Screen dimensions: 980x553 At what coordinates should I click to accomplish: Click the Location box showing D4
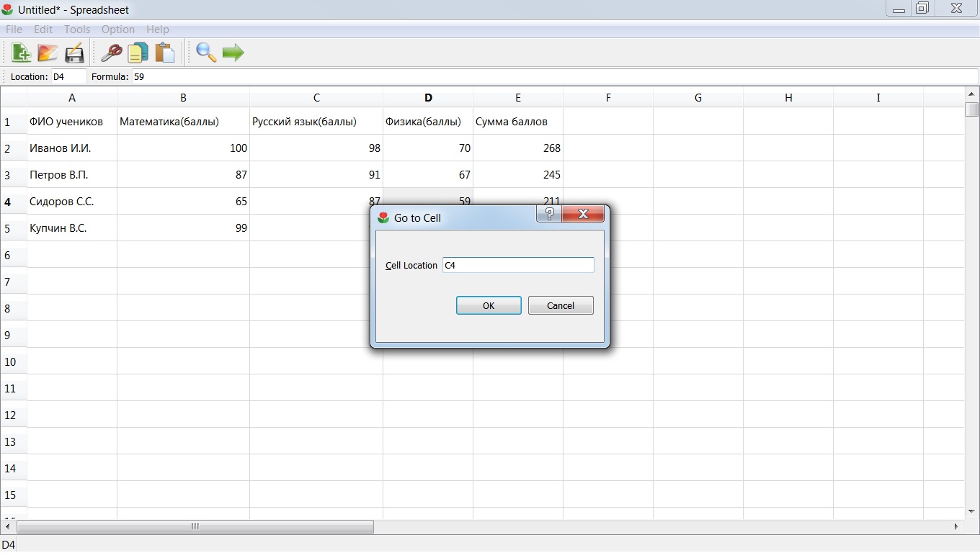click(x=68, y=76)
